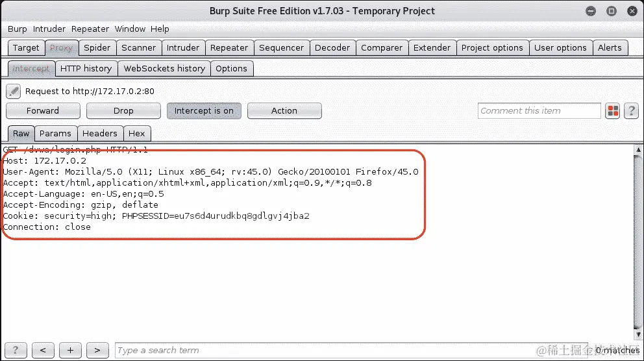Switch to the Sequencer tab
The image size is (644, 361).
click(x=281, y=47)
